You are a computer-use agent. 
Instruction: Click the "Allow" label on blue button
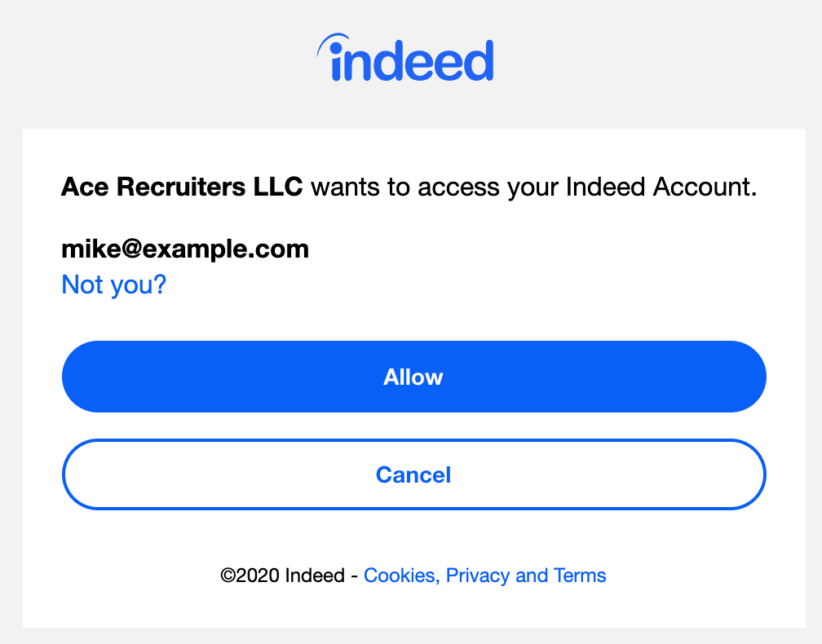[x=413, y=377]
